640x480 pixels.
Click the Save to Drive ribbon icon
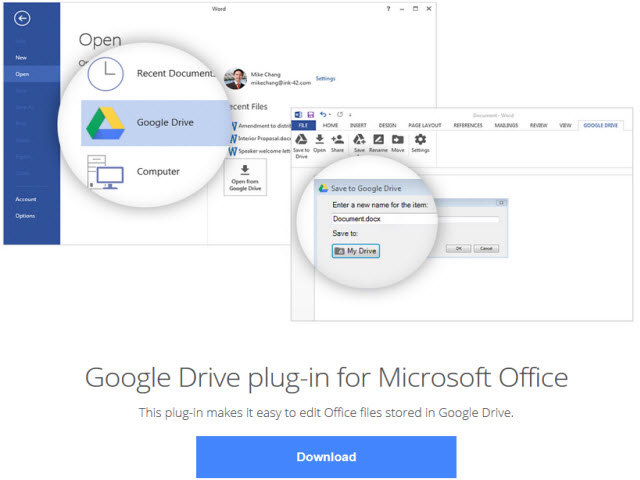(x=301, y=140)
